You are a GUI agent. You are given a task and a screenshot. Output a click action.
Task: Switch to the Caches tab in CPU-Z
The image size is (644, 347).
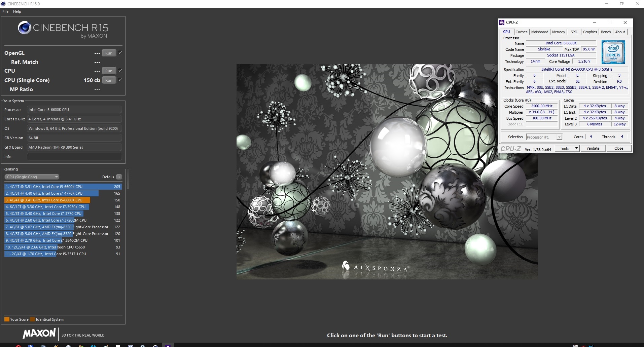tap(521, 32)
